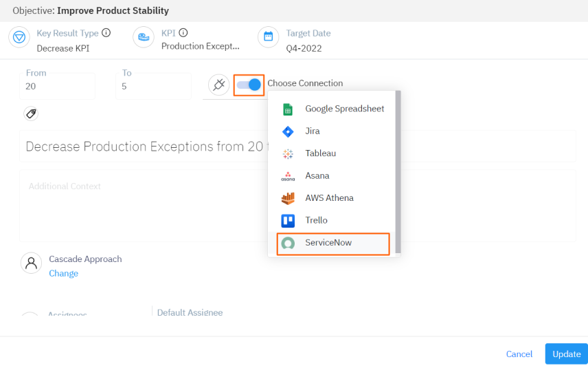Click the Default Assignee label
Image resolution: width=588 pixels, height=368 pixels.
(190, 312)
